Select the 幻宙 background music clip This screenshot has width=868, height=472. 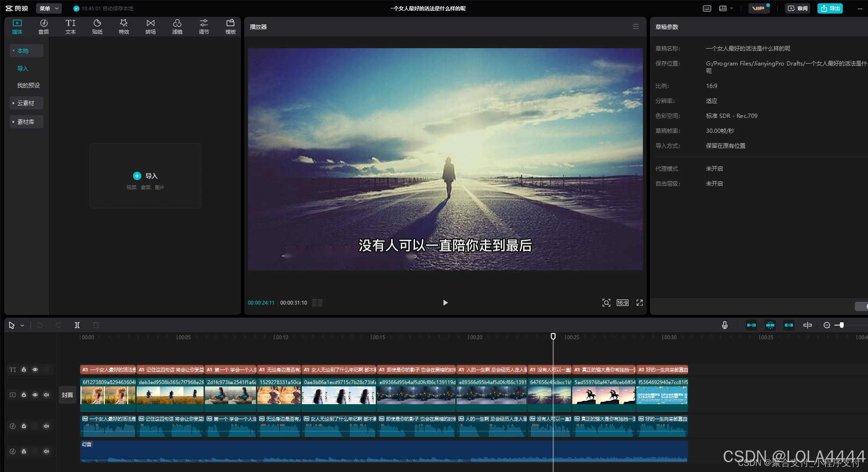tap(384, 451)
